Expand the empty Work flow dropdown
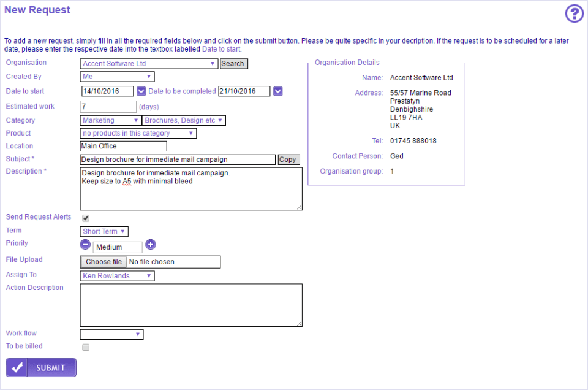 click(111, 334)
